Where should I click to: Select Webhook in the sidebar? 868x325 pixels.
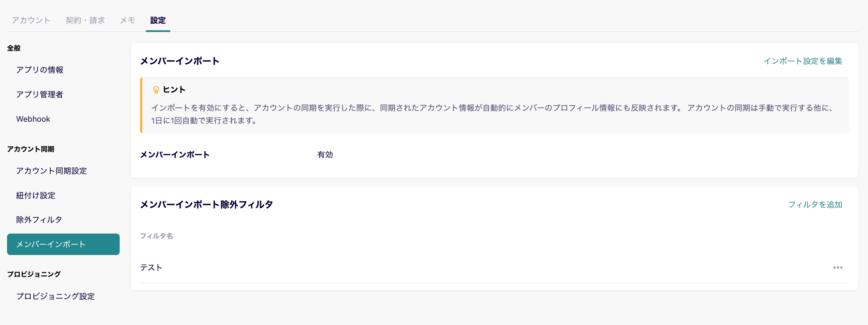coord(33,119)
